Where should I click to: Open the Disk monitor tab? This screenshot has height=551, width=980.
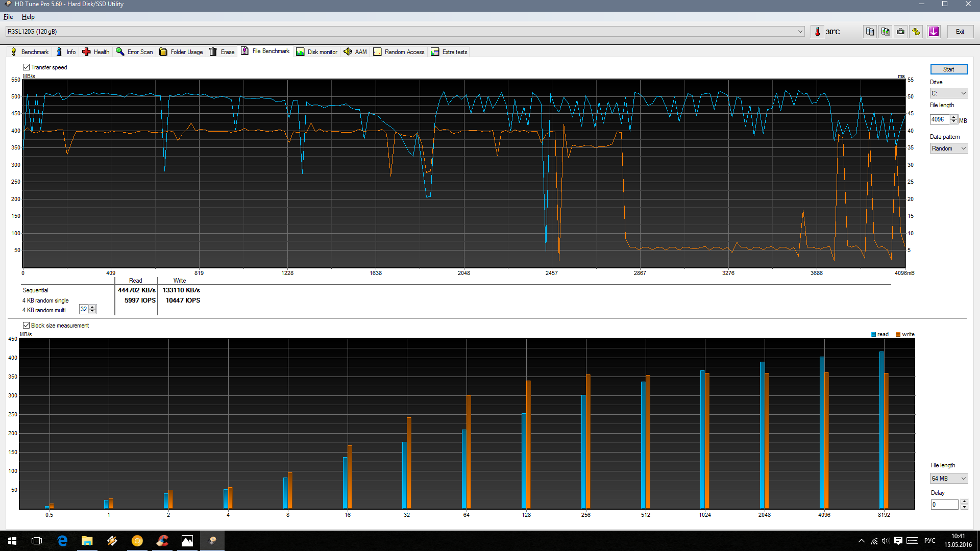pos(316,52)
